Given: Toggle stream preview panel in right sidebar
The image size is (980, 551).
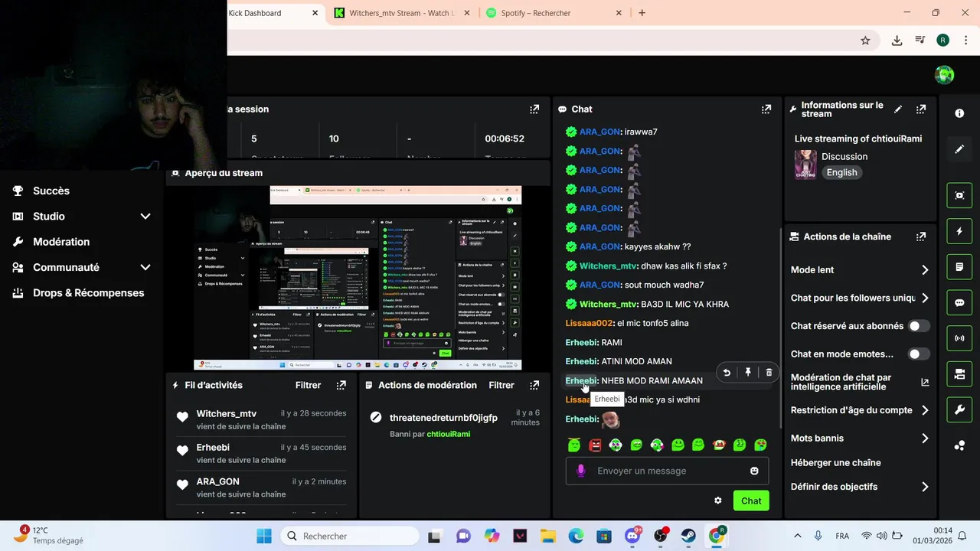Looking at the screenshot, I should click(959, 195).
